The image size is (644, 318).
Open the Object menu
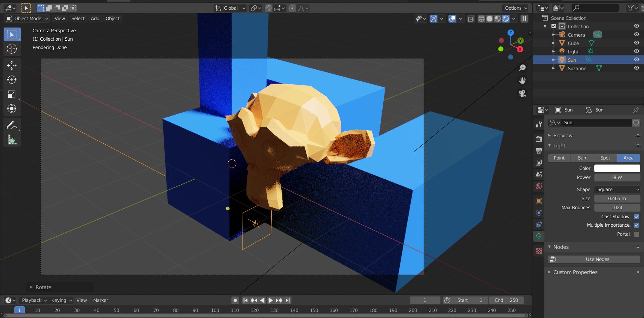coord(112,18)
